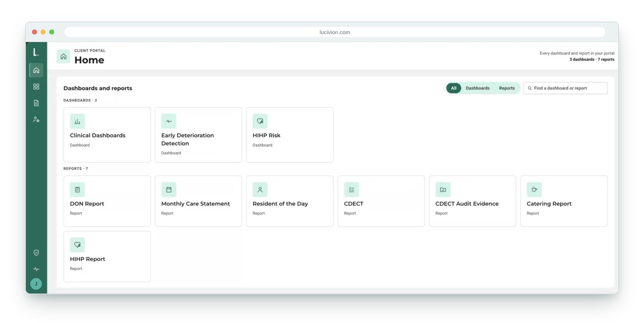
Task: Click the heart icon on the HIHP Report card
Action: click(x=77, y=245)
